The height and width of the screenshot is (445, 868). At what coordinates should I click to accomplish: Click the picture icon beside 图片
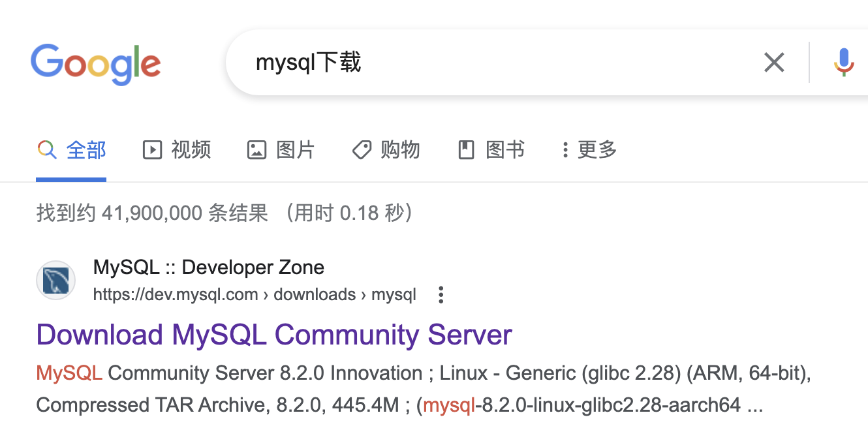[x=256, y=150]
